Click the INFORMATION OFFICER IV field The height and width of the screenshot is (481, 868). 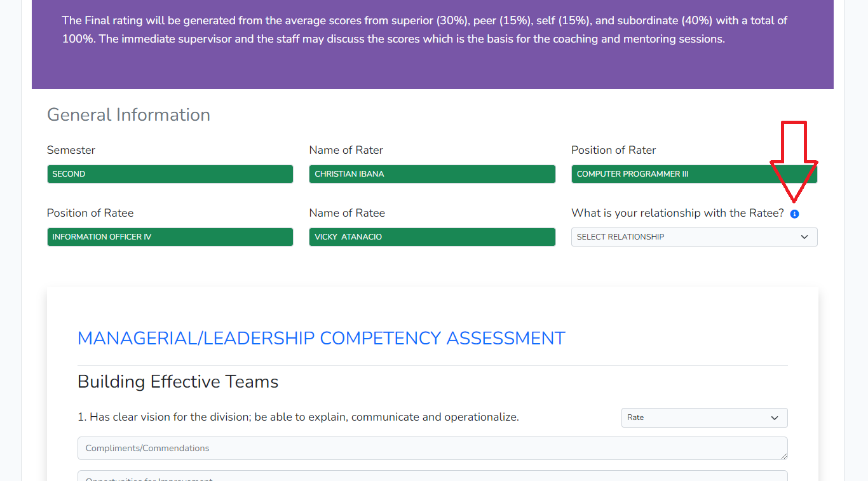(x=170, y=237)
